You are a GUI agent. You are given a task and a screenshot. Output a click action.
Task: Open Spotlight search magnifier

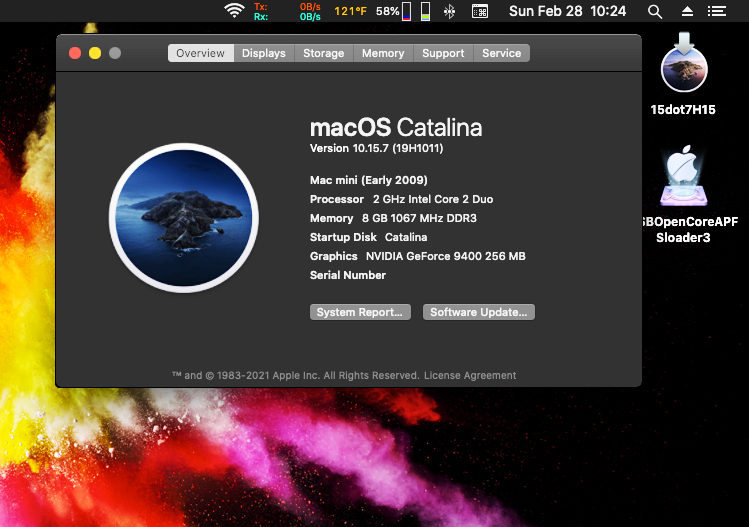click(655, 11)
